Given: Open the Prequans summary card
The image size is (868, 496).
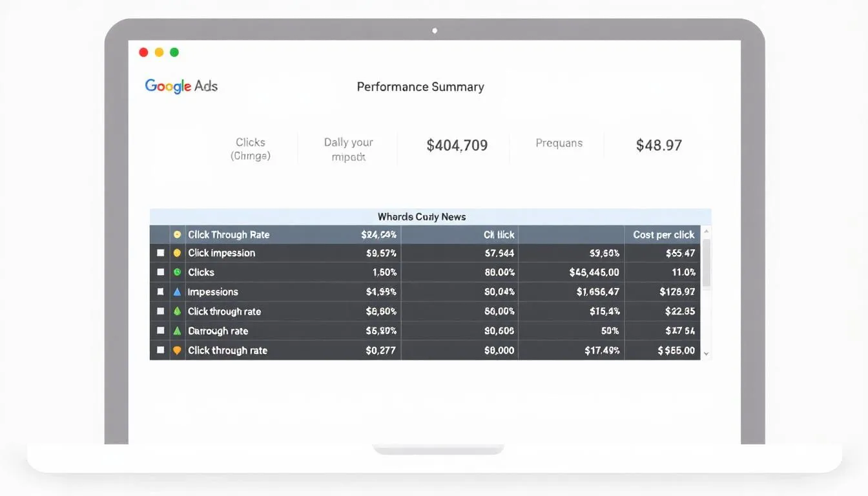Looking at the screenshot, I should 559,143.
